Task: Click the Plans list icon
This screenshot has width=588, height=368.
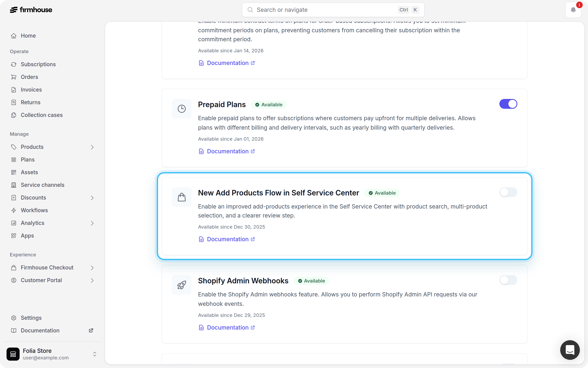Action: tap(14, 159)
